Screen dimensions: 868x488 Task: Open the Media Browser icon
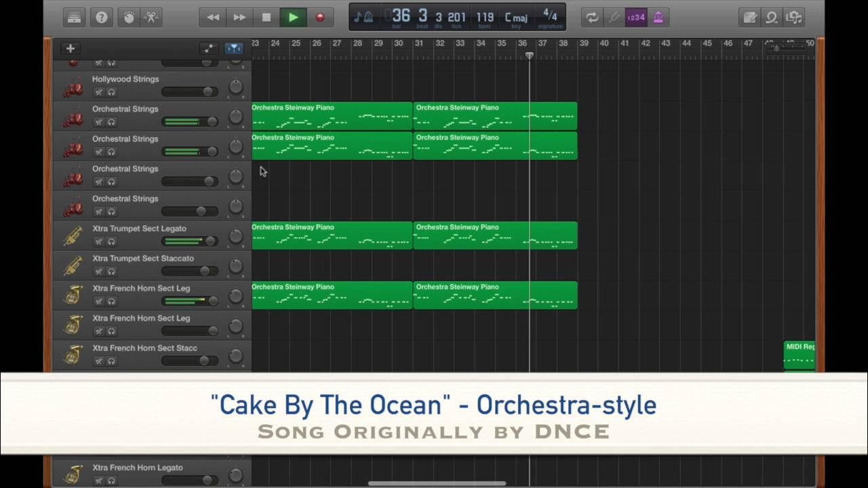click(x=793, y=18)
